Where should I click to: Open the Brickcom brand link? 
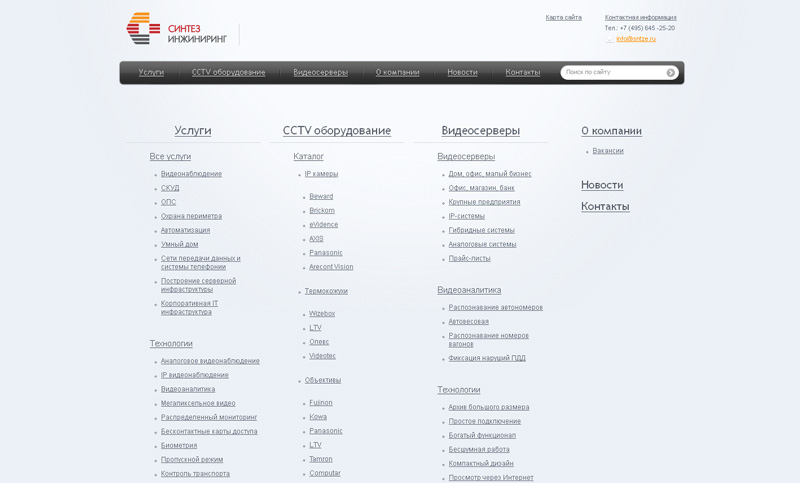pyautogui.click(x=322, y=211)
